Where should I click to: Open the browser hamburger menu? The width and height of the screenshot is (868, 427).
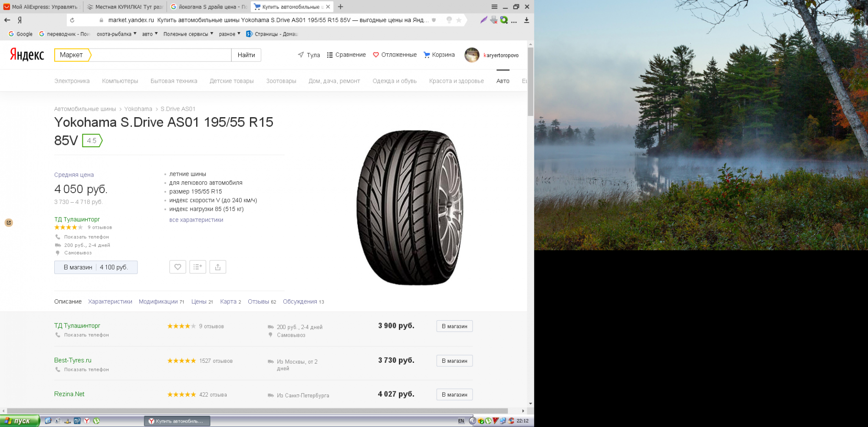pyautogui.click(x=494, y=7)
